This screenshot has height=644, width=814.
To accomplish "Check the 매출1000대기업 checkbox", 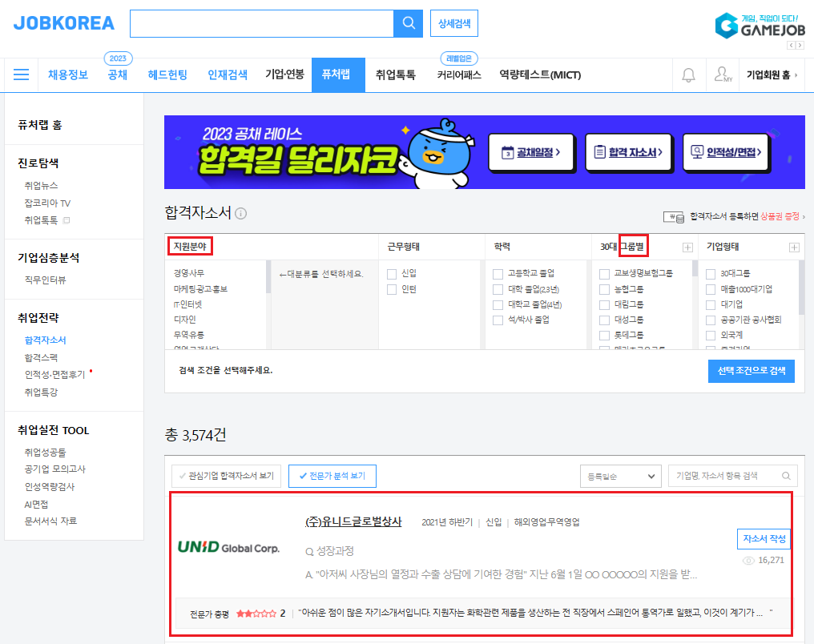I will tap(711, 290).
